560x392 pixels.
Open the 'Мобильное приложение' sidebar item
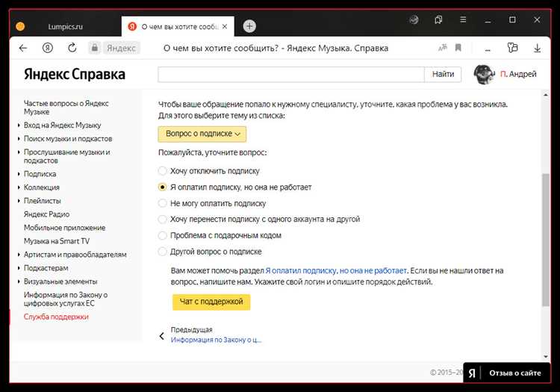point(64,228)
